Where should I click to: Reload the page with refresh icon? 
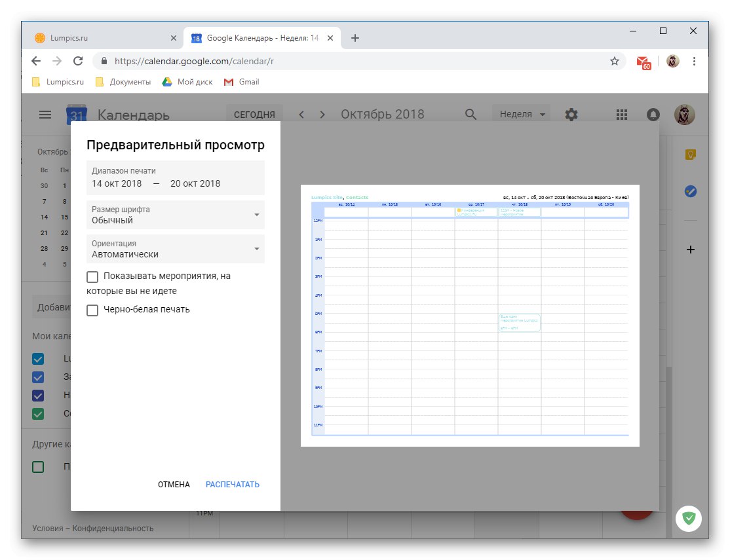tap(78, 61)
